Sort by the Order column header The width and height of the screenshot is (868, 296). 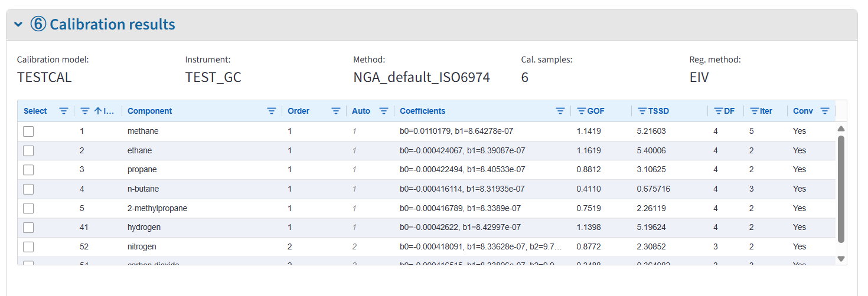click(x=298, y=111)
